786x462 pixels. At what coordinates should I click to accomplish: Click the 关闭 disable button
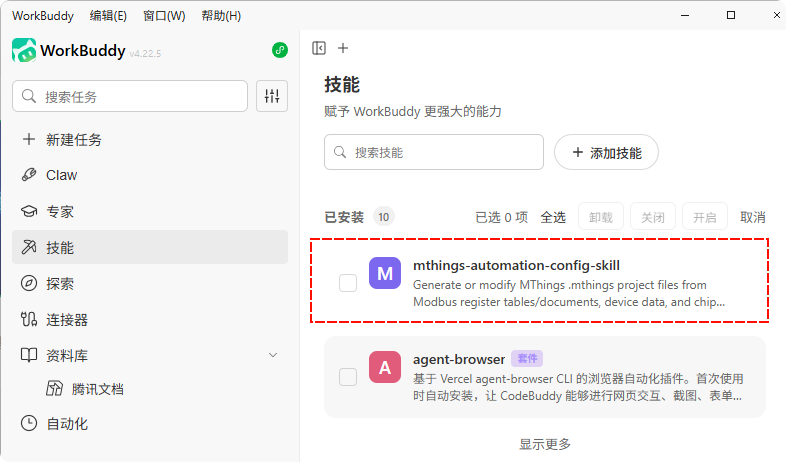tap(653, 216)
